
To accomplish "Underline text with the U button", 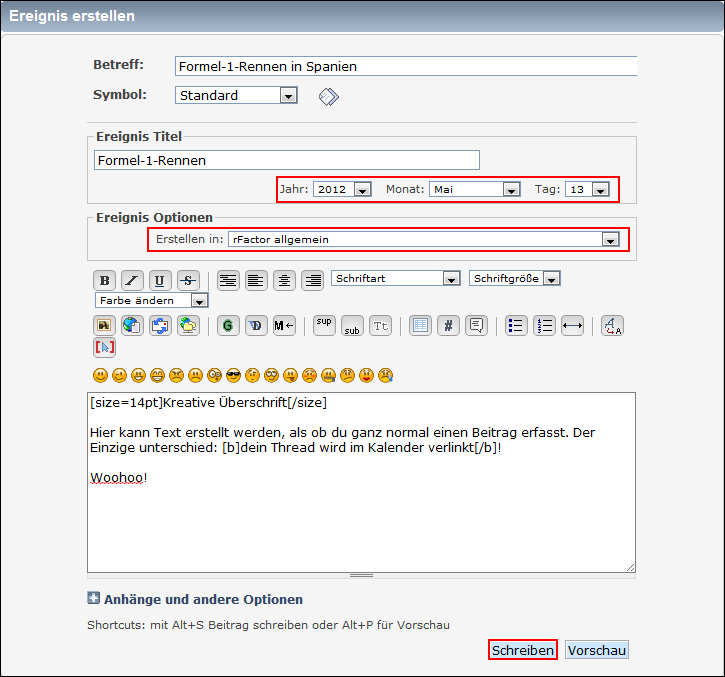I will point(160,280).
